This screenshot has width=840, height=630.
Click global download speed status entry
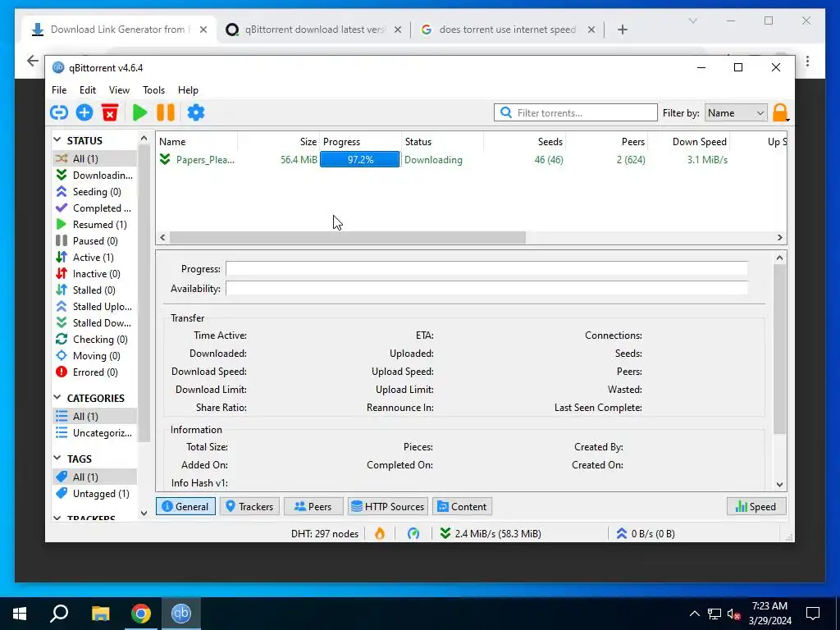pyautogui.click(x=491, y=533)
